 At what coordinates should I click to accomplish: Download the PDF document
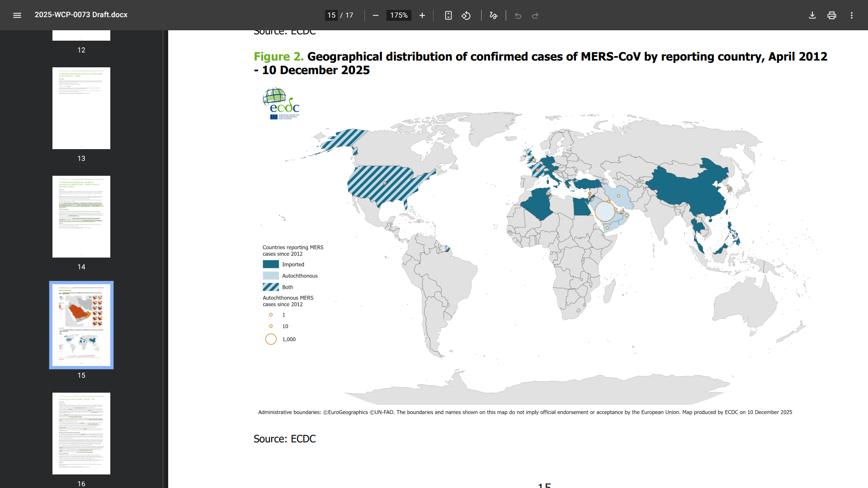pyautogui.click(x=812, y=15)
